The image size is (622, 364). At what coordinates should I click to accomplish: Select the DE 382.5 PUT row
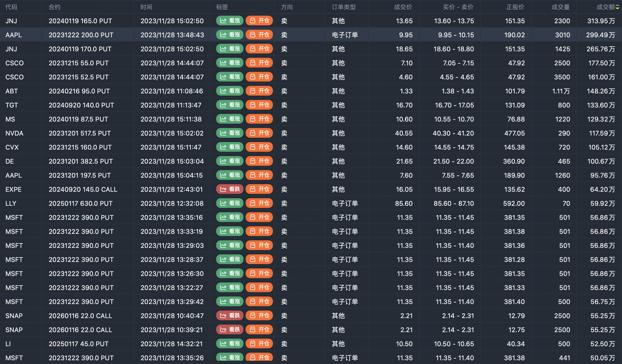click(81, 161)
